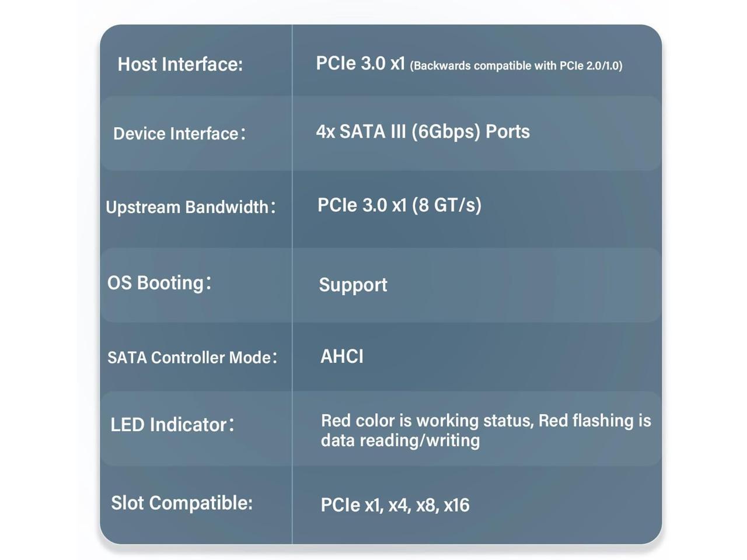
Task: Select the "Support" value text
Action: (x=353, y=285)
